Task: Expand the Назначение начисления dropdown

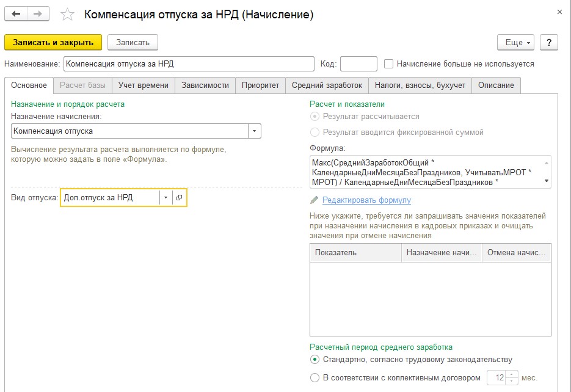Action: [x=255, y=131]
